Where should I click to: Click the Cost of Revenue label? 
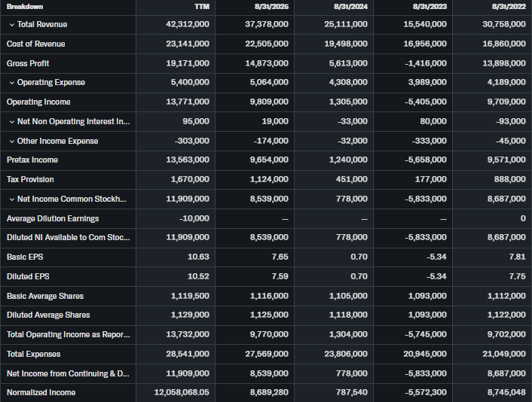[x=35, y=44]
